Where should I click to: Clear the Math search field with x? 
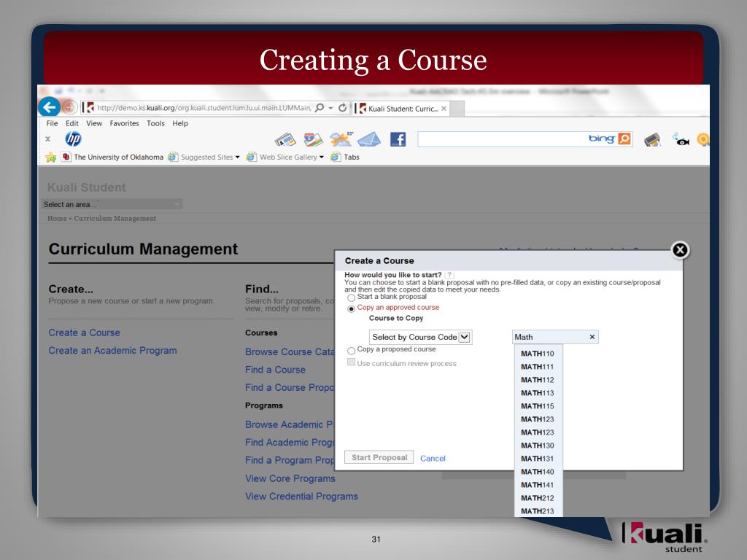[592, 337]
